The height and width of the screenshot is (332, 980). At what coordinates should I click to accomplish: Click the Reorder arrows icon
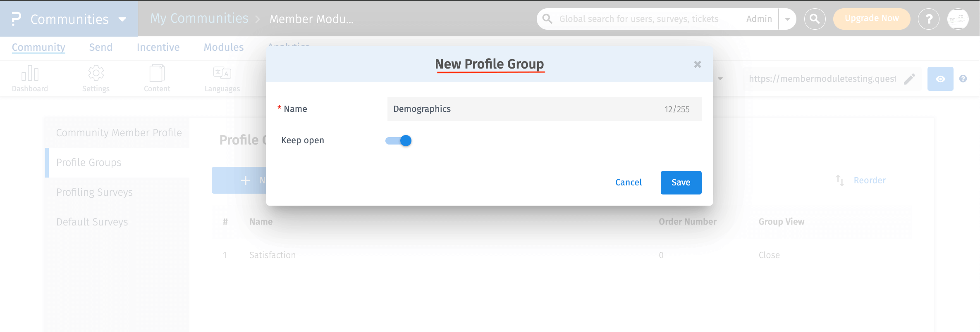(839, 180)
